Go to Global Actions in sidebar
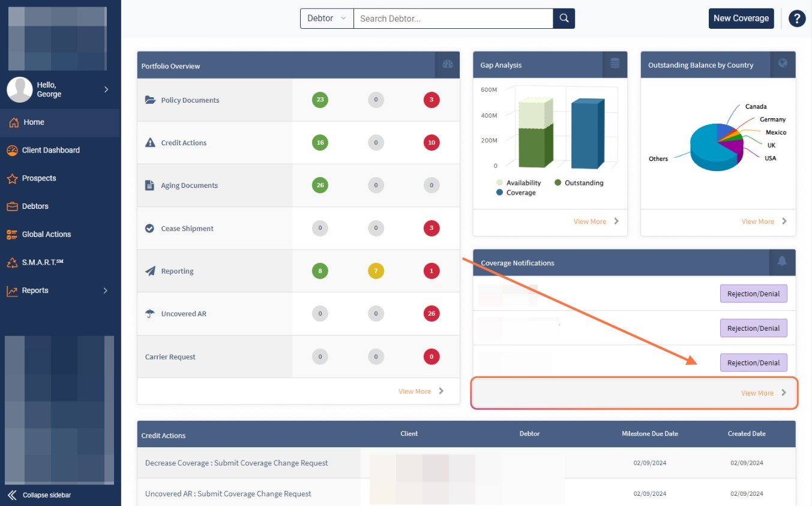The image size is (812, 506). [46, 234]
